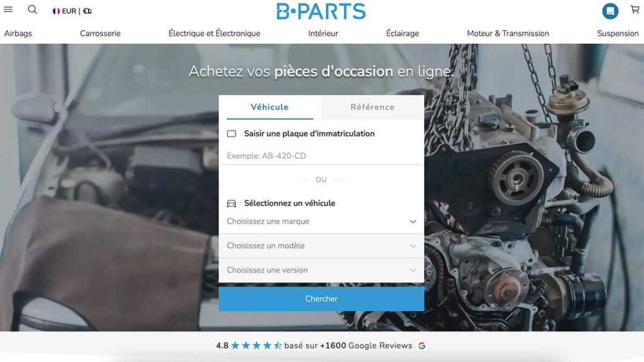This screenshot has width=644, height=362.
Task: Open the shopping cart icon
Action: 635,9
